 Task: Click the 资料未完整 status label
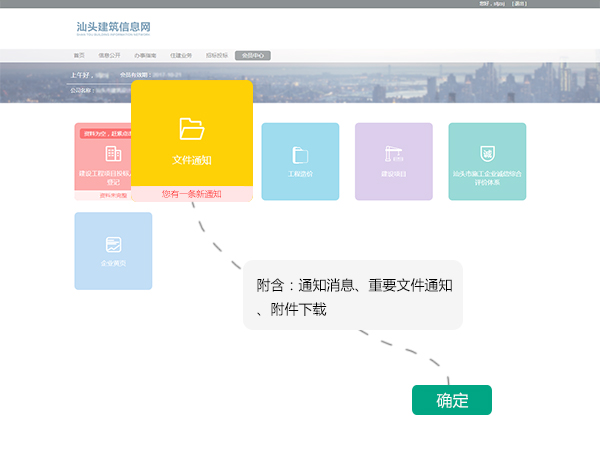[x=112, y=195]
